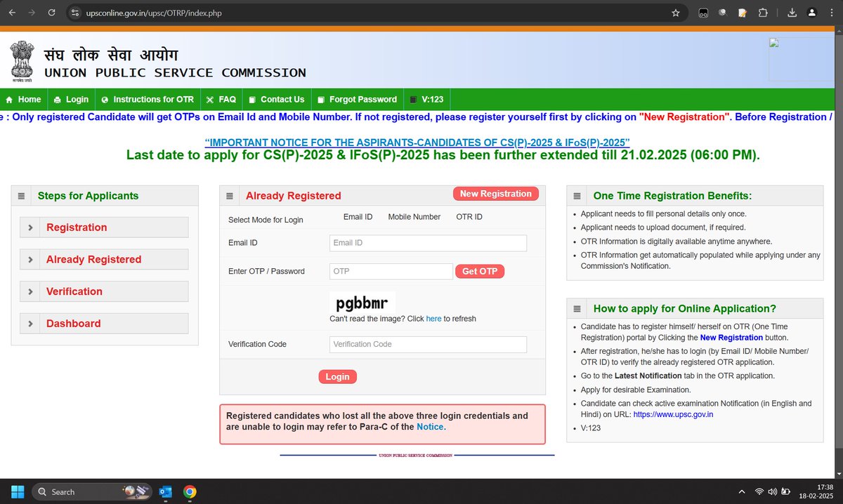
Task: Go to Home in the green menu
Action: coord(23,100)
